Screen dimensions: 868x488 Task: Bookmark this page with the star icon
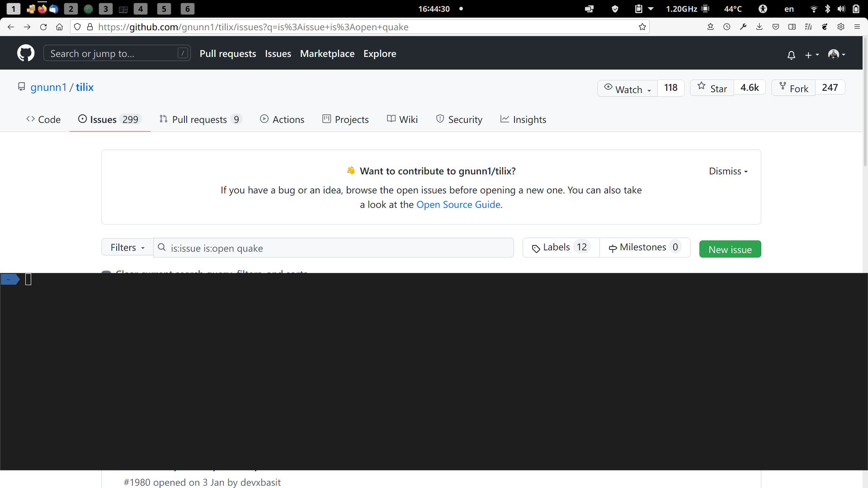point(642,27)
